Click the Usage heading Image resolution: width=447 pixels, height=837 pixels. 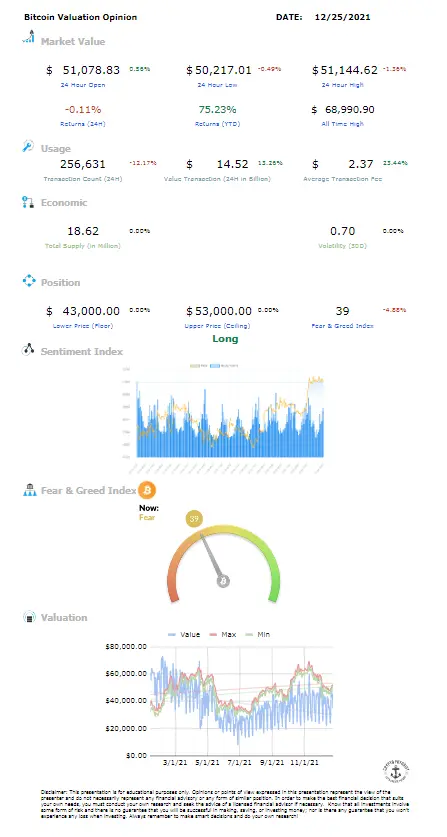click(x=56, y=148)
